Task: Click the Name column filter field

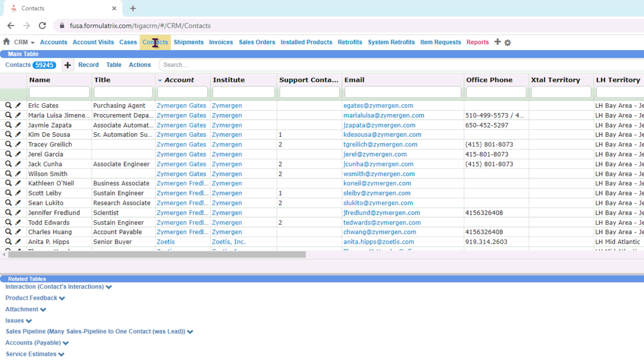Action: pyautogui.click(x=59, y=92)
